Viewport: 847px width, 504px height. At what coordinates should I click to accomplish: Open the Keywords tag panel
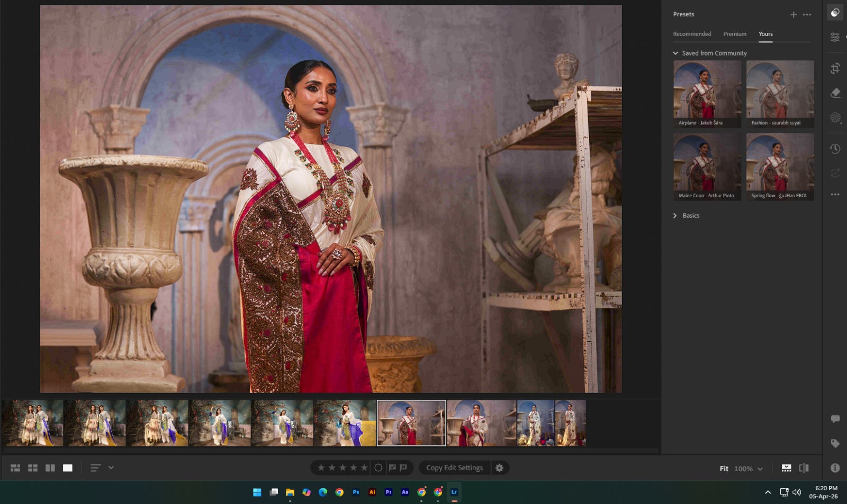click(x=835, y=443)
